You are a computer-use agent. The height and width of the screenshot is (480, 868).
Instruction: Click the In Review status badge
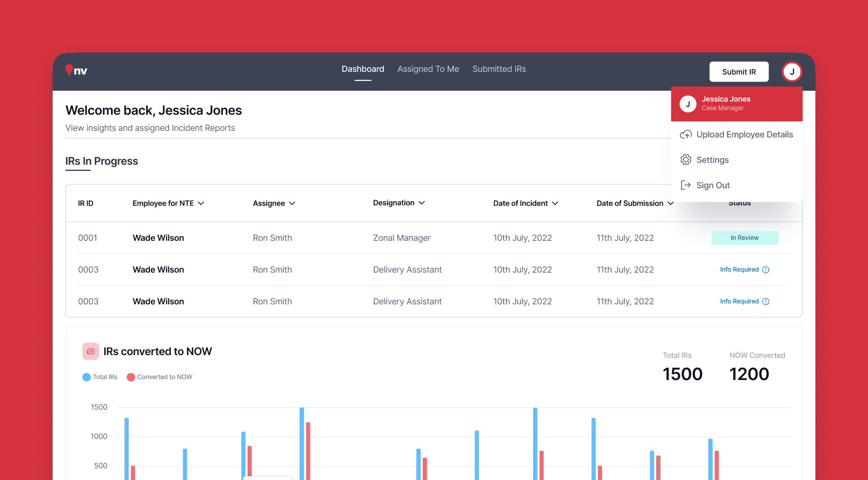(744, 238)
